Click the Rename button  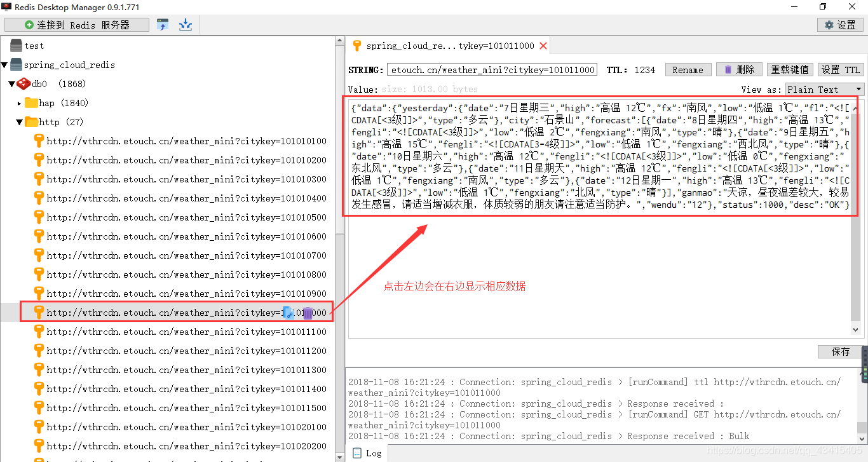[x=688, y=70]
